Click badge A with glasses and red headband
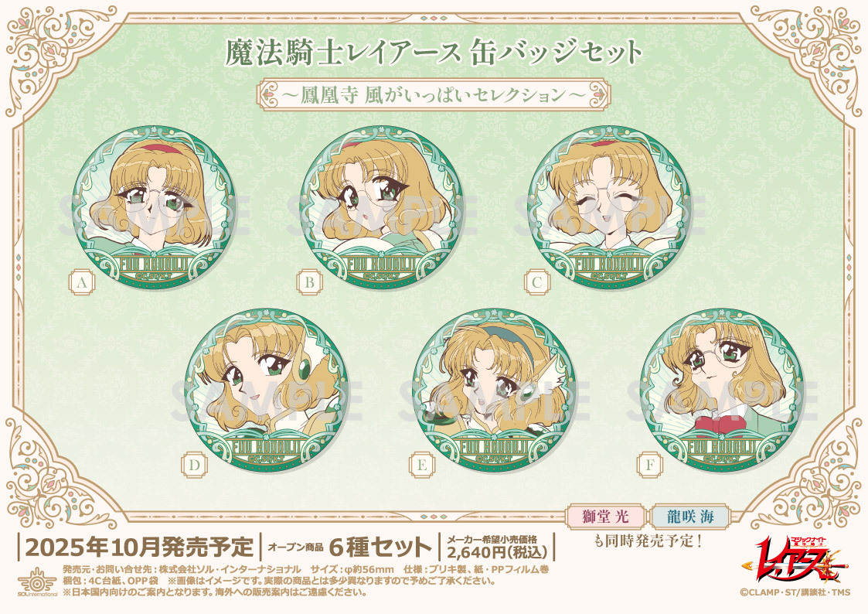 (155, 208)
